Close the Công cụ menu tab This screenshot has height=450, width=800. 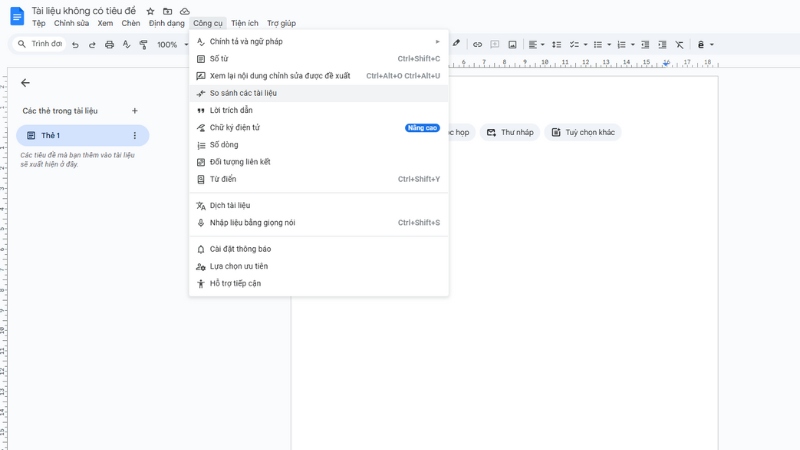[x=208, y=23]
